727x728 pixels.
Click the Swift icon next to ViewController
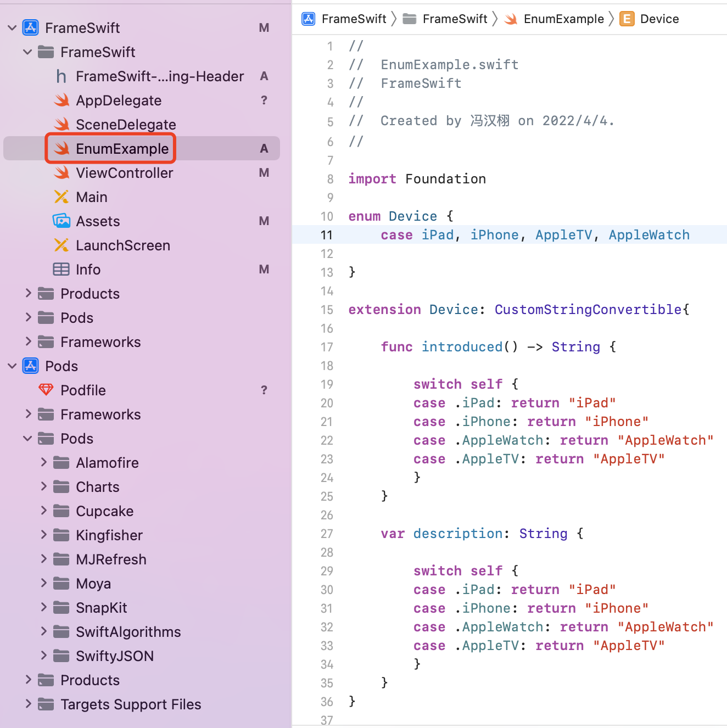click(x=61, y=173)
